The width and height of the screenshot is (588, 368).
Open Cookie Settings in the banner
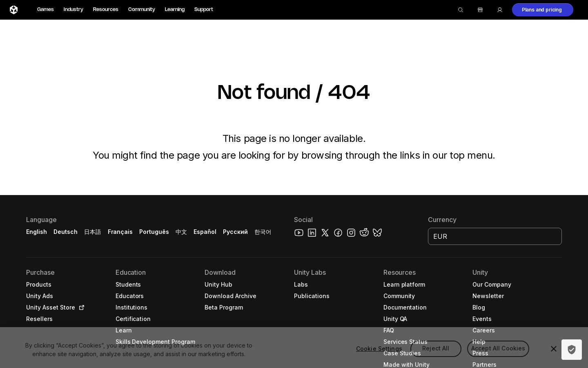coord(379,349)
